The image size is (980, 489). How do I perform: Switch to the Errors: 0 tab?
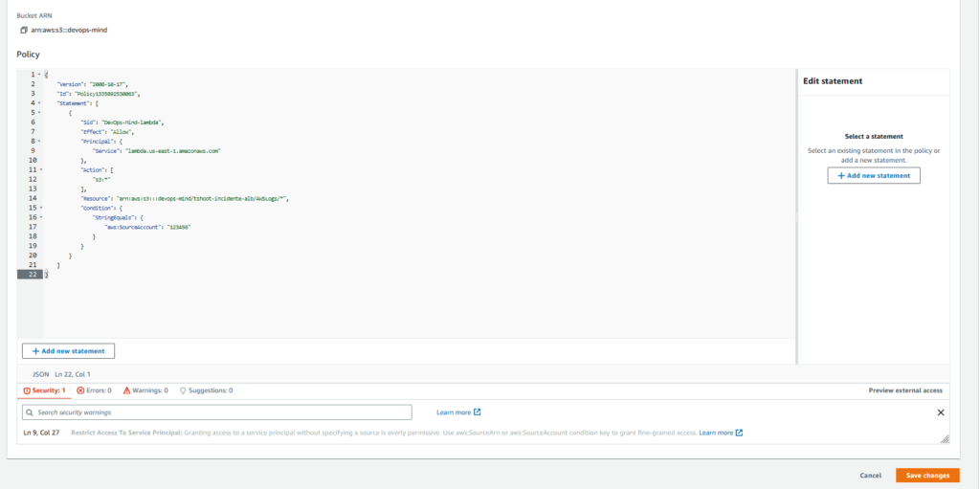point(94,390)
